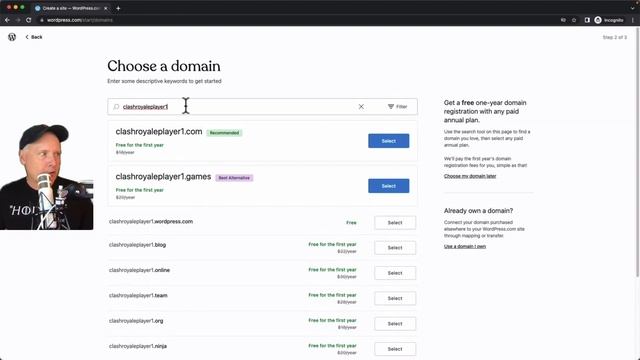Click the Already own a domain? heading
640x360 pixels.
click(478, 211)
